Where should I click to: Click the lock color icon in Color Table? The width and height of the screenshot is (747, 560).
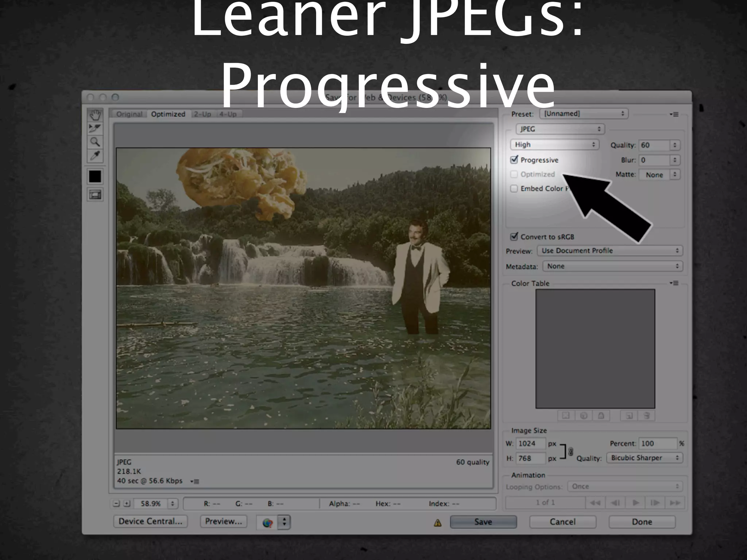[x=601, y=416]
